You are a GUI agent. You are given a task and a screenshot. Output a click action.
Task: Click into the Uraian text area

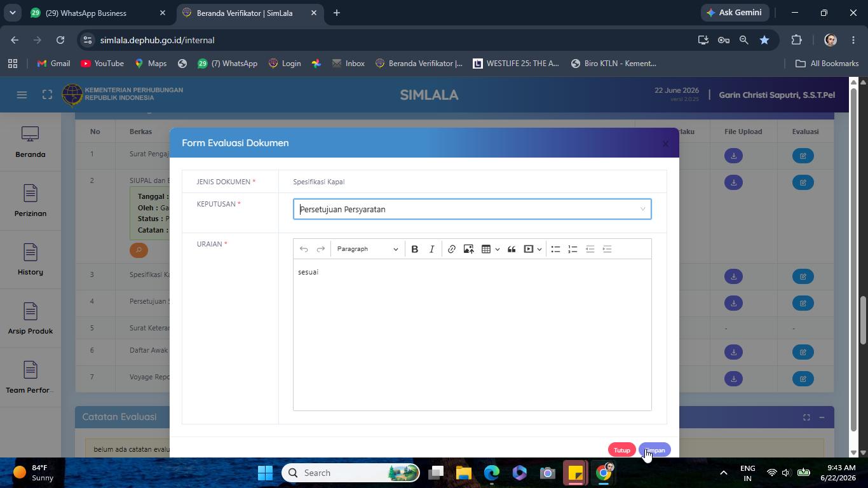coord(472,334)
